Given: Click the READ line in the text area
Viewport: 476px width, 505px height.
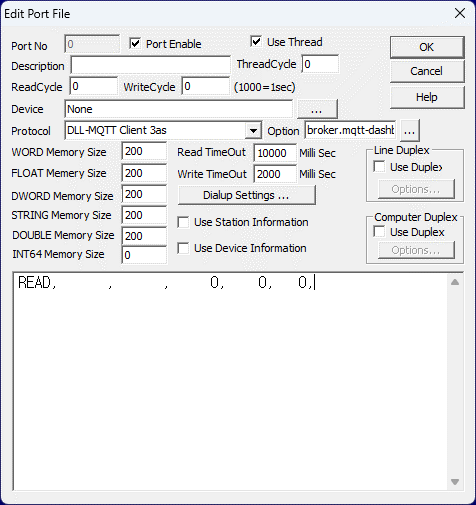Looking at the screenshot, I should [x=166, y=283].
